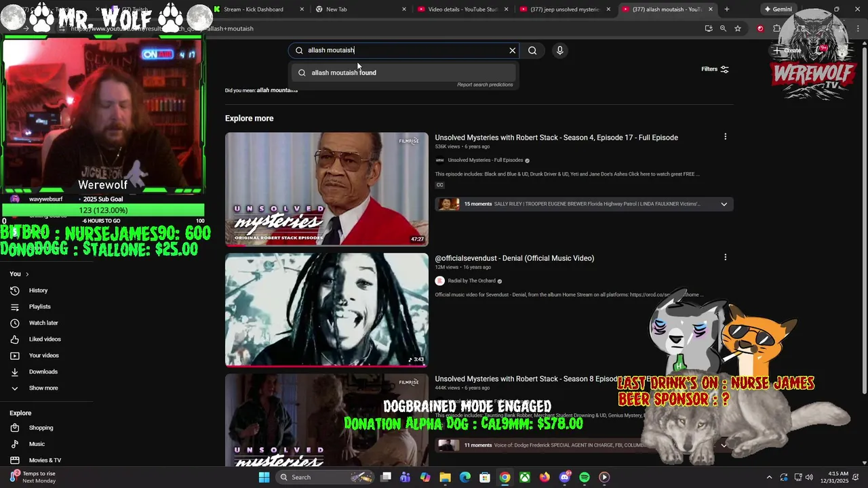Click 'Report search predictions' link
The height and width of the screenshot is (488, 868).
485,85
